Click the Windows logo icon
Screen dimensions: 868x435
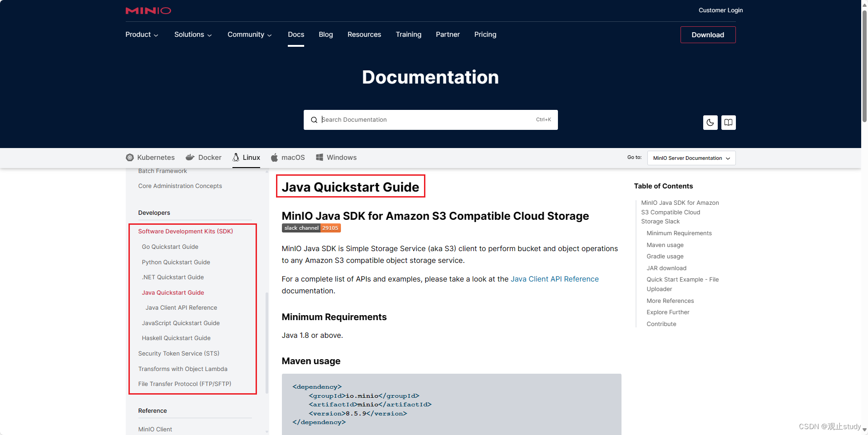point(320,157)
